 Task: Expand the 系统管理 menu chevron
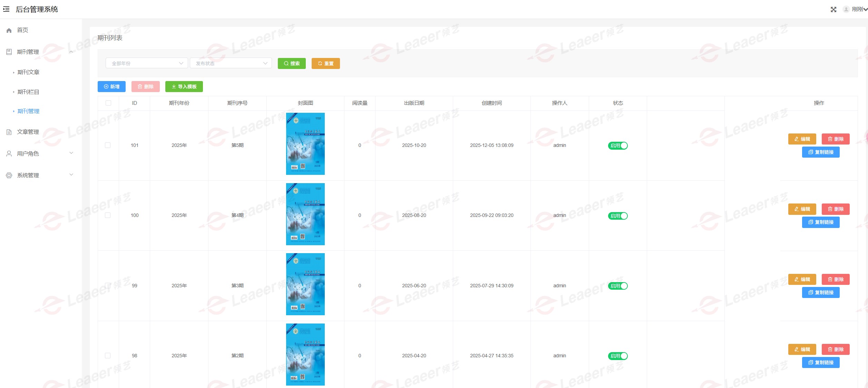click(71, 175)
